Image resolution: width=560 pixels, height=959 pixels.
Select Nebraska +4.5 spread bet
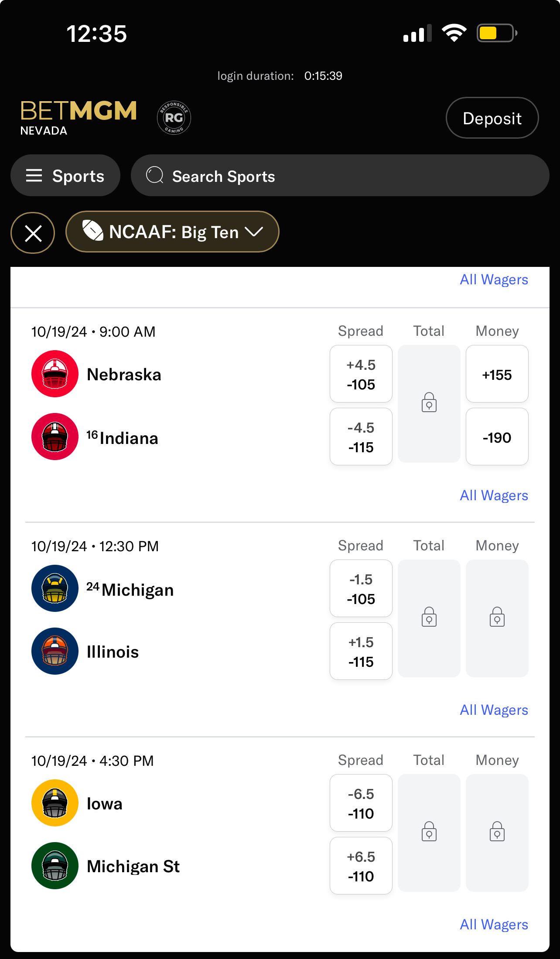[361, 374]
